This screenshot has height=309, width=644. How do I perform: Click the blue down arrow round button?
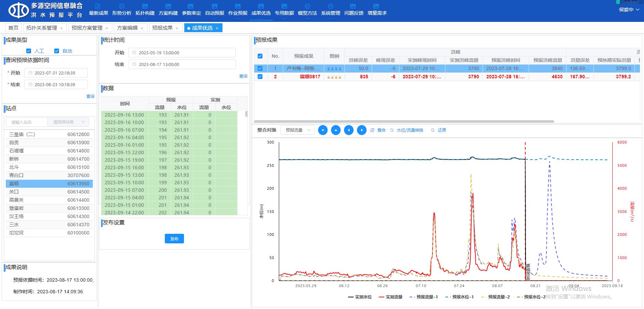click(323, 130)
